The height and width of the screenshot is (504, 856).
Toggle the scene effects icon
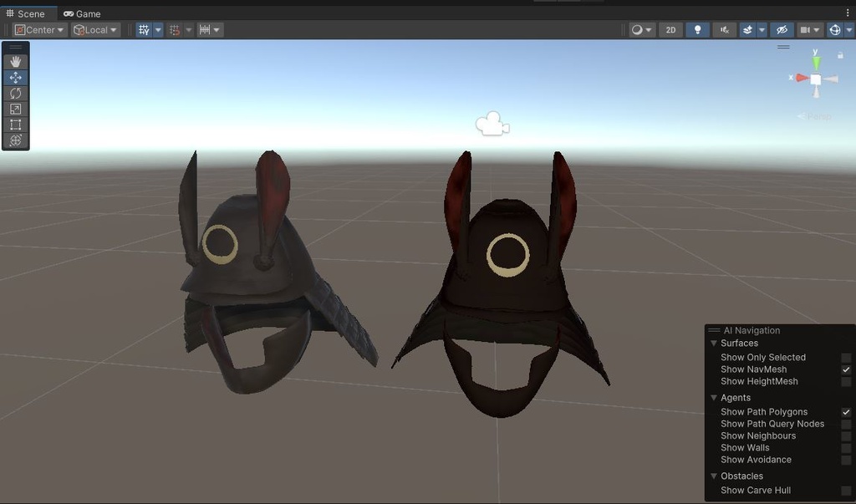point(747,30)
